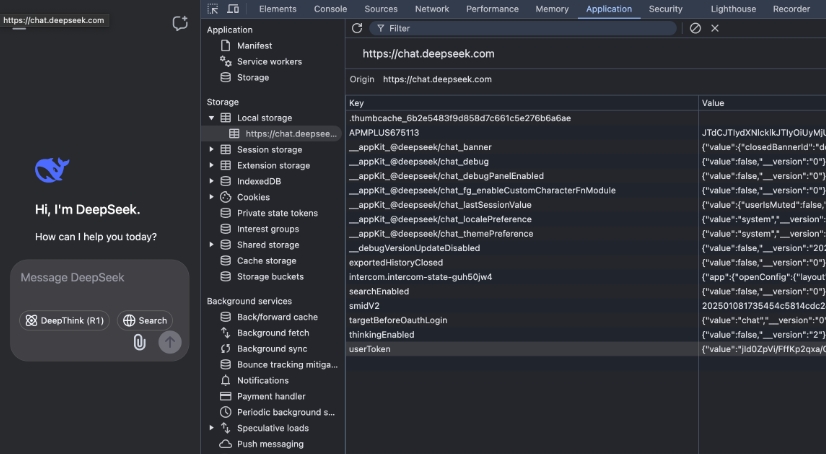Open the Console tab

330,9
